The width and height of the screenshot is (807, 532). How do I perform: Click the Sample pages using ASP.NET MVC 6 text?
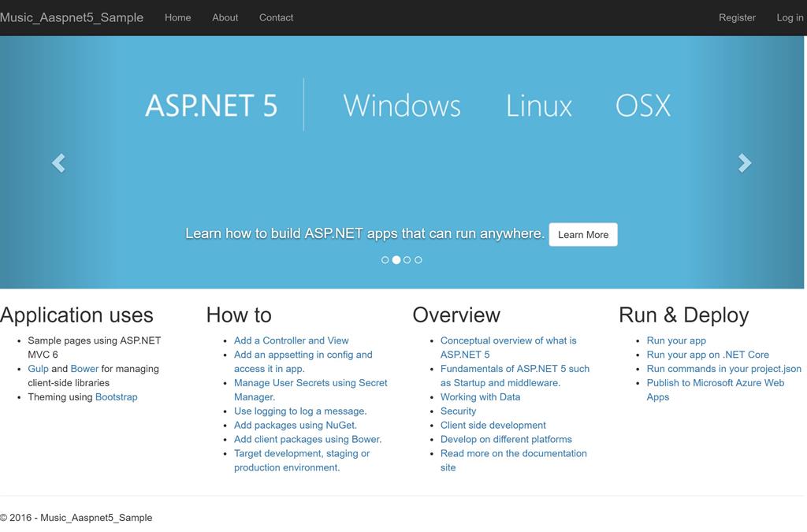pos(95,348)
